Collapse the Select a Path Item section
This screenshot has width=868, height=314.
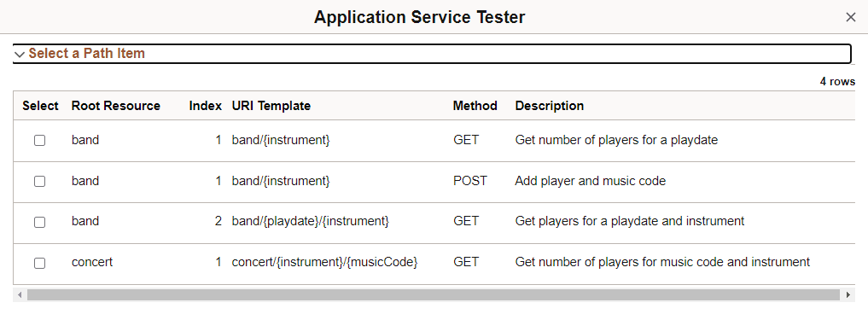[431, 54]
